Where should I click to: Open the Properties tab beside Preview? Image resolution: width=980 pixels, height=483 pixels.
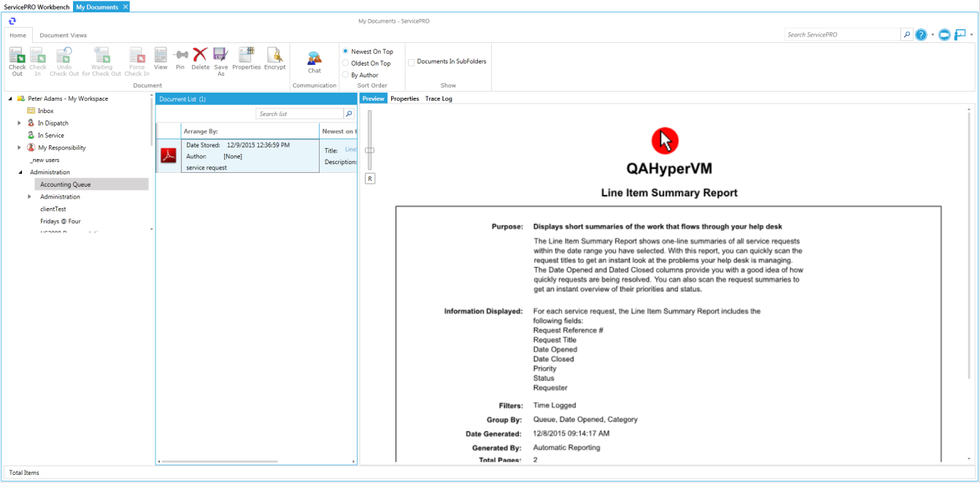(405, 98)
